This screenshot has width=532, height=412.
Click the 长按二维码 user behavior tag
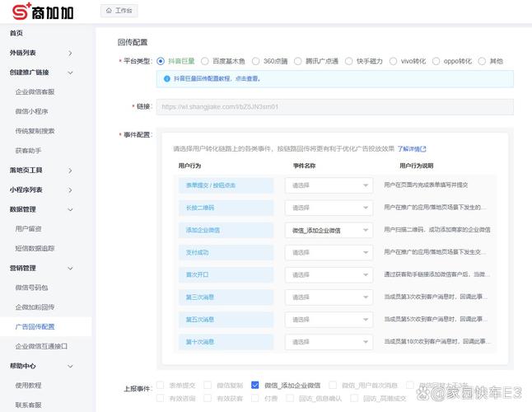tap(226, 208)
